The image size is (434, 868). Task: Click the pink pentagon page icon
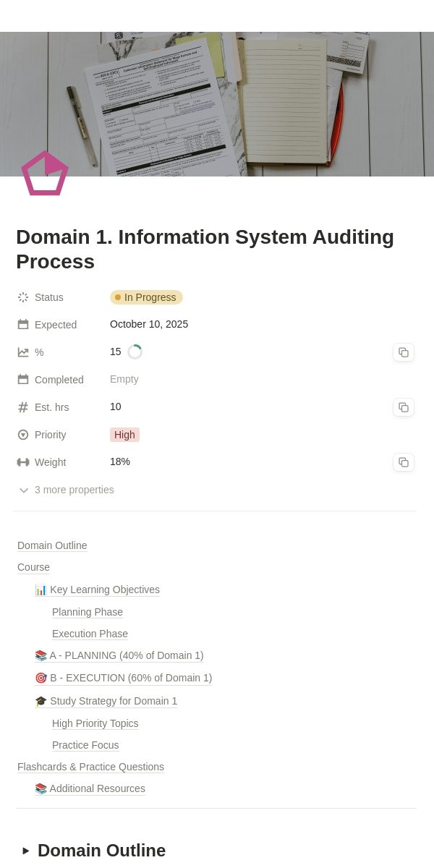(x=45, y=174)
